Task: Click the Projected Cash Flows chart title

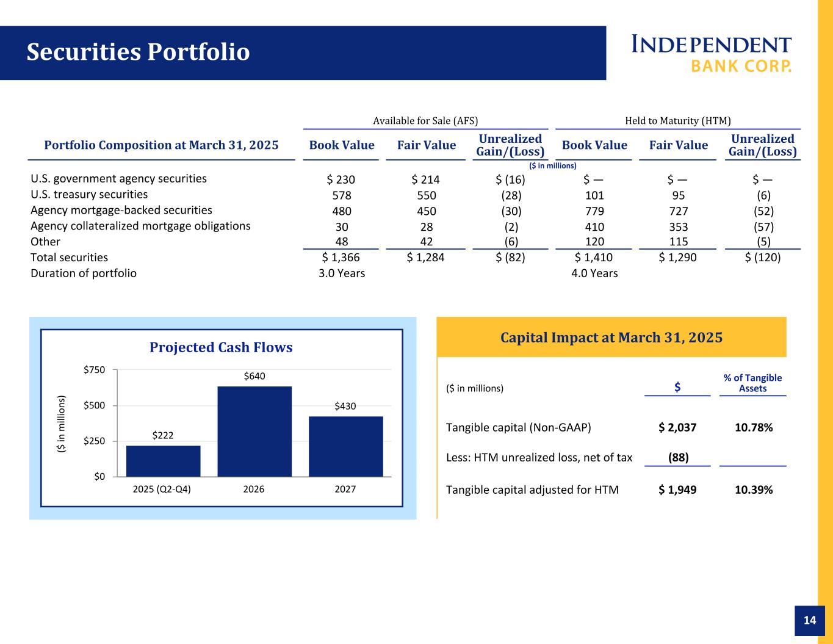Action: 221,347
